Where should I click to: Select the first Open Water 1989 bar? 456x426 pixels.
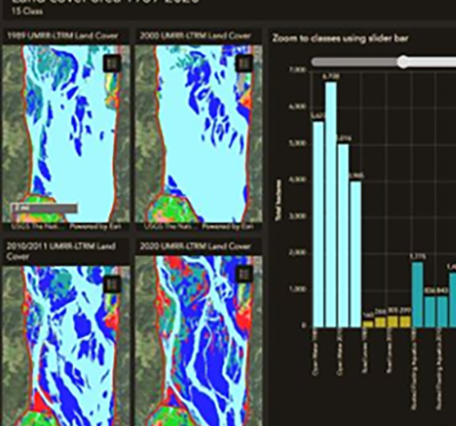(x=318, y=224)
